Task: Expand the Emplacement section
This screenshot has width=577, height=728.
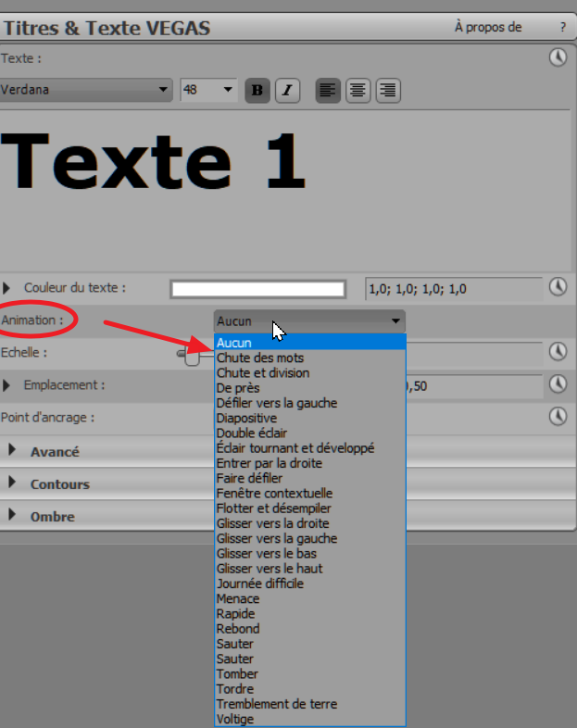Action: point(6,385)
